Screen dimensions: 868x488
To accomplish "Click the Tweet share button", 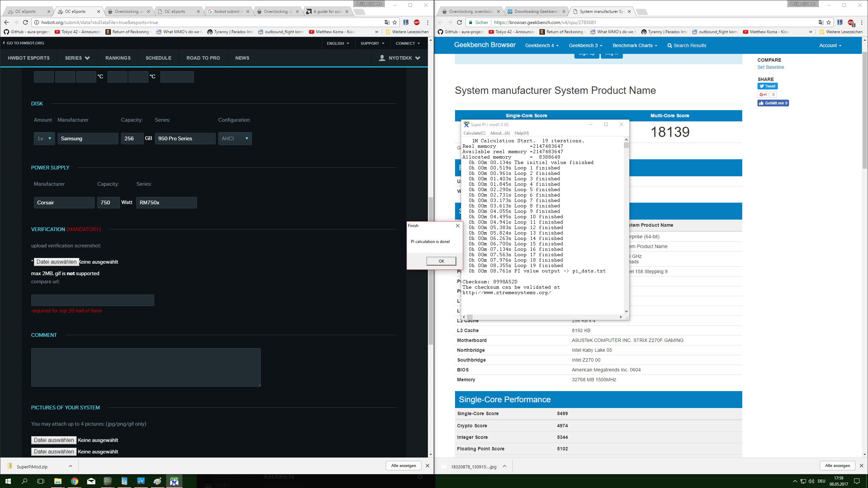I will pos(768,86).
